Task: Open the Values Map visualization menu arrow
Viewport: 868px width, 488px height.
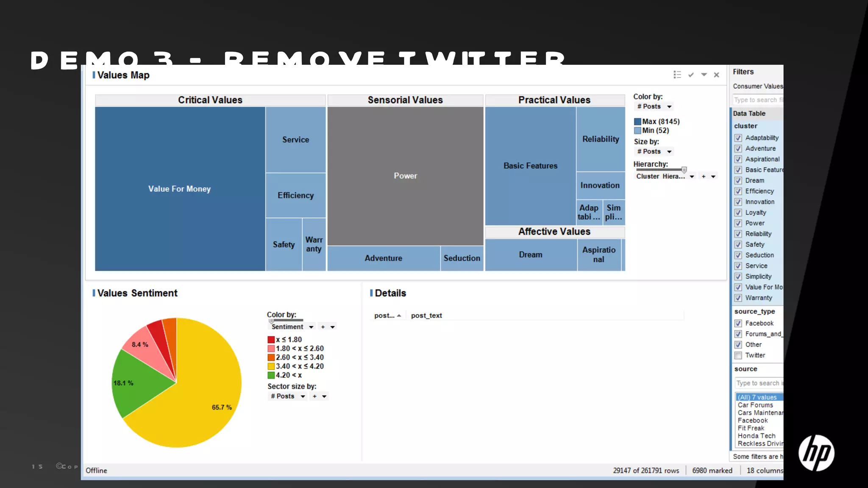Action: point(704,75)
